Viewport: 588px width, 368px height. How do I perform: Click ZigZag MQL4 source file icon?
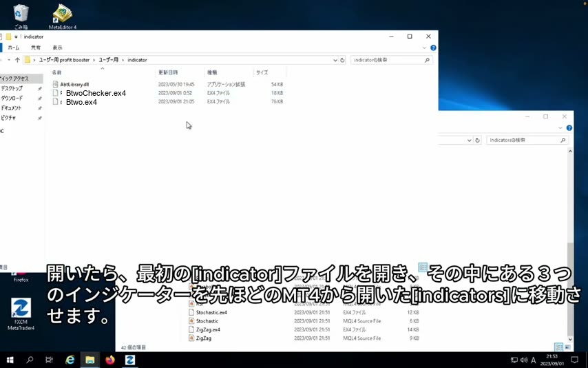pyautogui.click(x=191, y=338)
